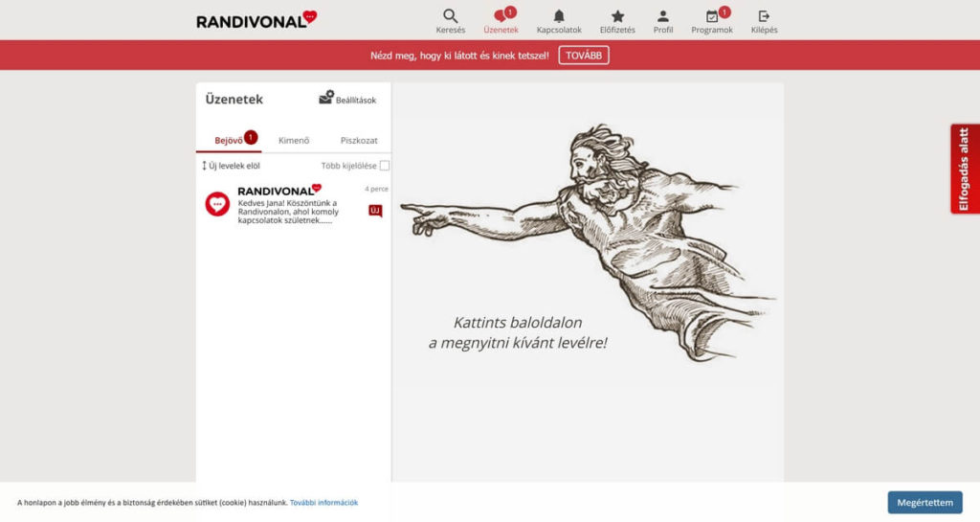Open Kapcsolatok bell icon
This screenshot has width=980, height=522.
pos(559,16)
